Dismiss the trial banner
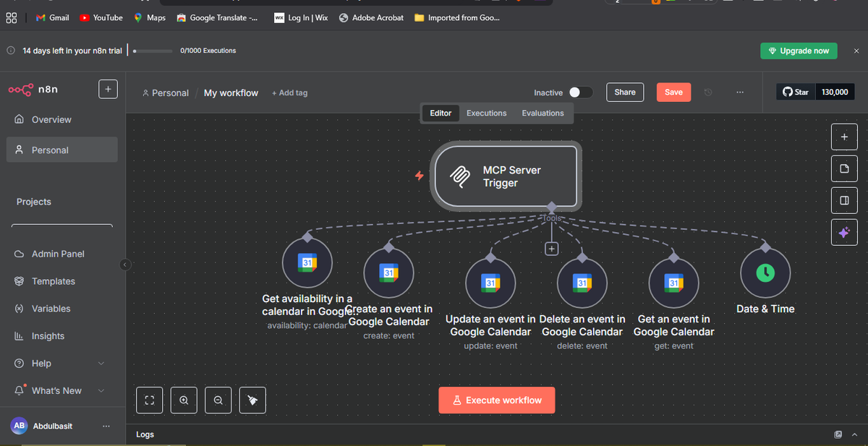The image size is (868, 446). tap(856, 51)
